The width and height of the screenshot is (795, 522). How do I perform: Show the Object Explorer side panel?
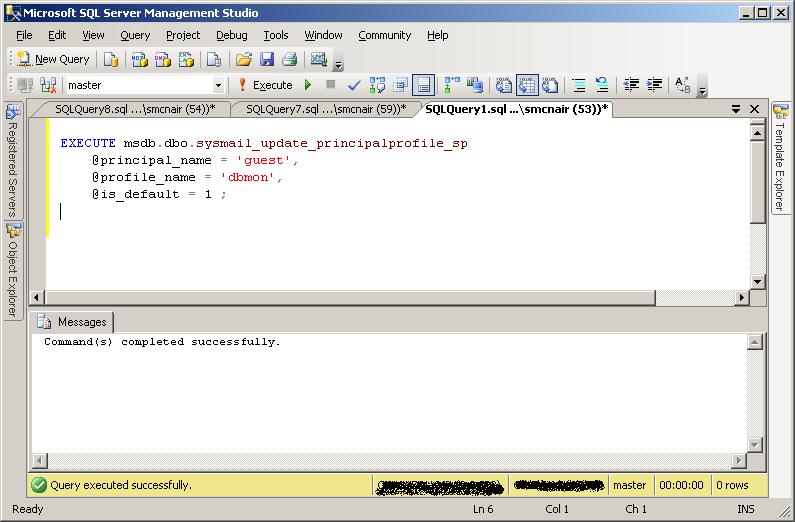click(x=13, y=271)
